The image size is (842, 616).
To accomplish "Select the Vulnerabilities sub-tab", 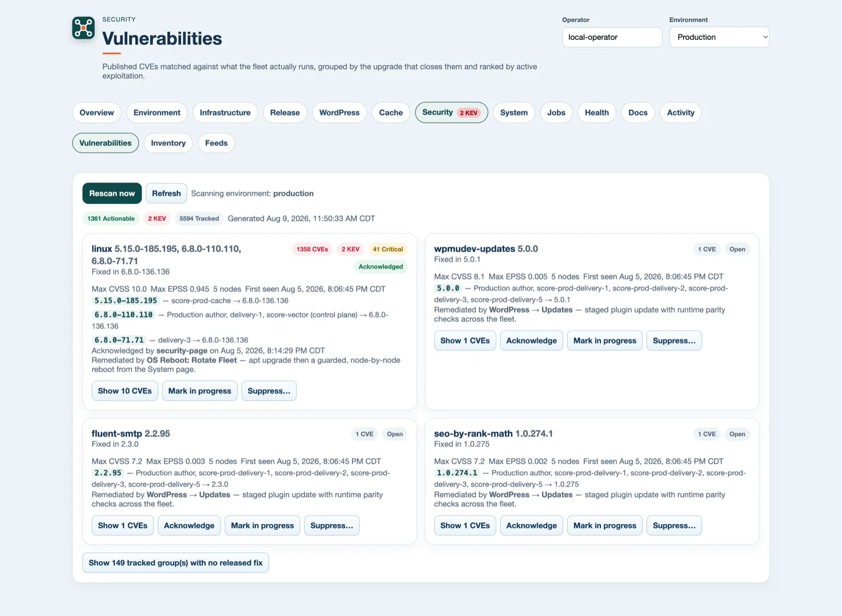I will (105, 143).
